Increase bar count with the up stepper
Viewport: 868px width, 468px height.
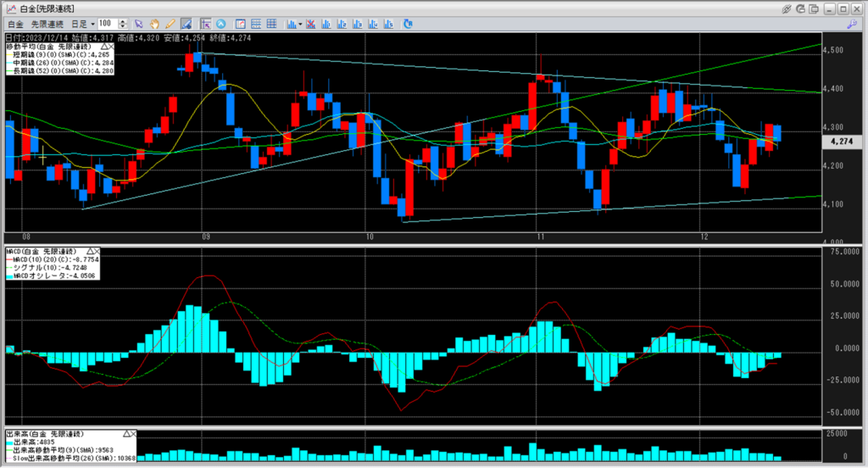[123, 21]
